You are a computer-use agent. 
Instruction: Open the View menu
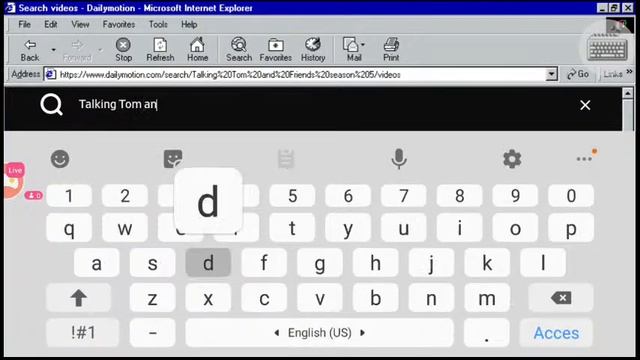click(x=80, y=24)
